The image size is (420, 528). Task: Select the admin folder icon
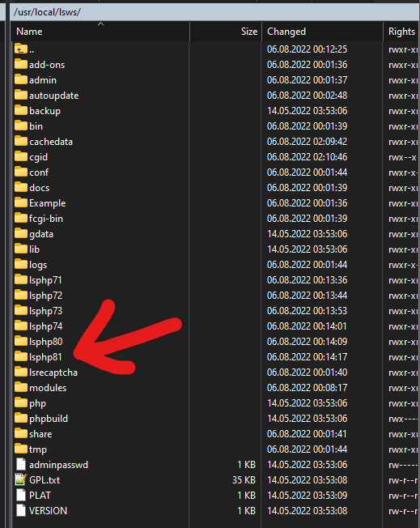coord(21,79)
